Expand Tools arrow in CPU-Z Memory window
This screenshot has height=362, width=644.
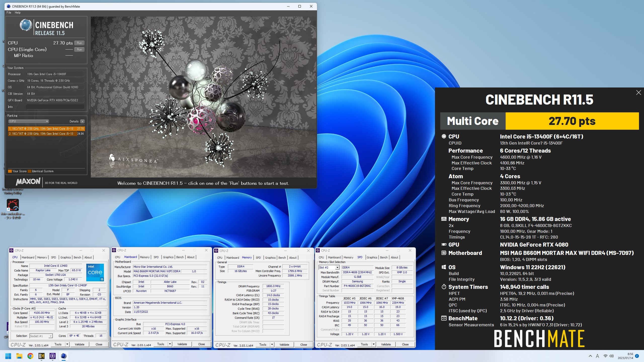click(x=272, y=345)
